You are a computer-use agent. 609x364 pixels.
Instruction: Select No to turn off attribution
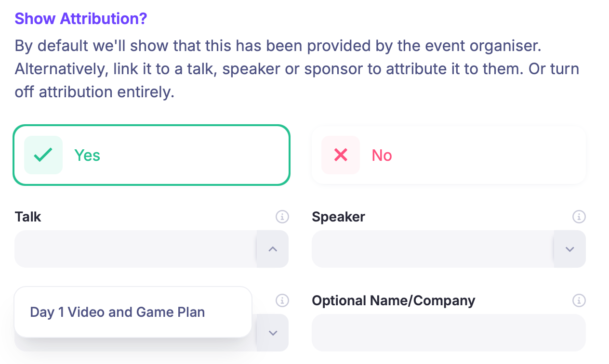click(449, 155)
